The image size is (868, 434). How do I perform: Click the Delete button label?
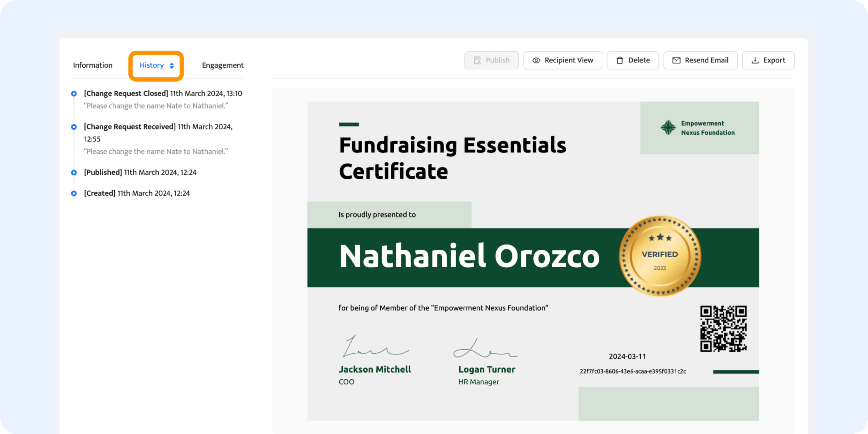pyautogui.click(x=639, y=60)
